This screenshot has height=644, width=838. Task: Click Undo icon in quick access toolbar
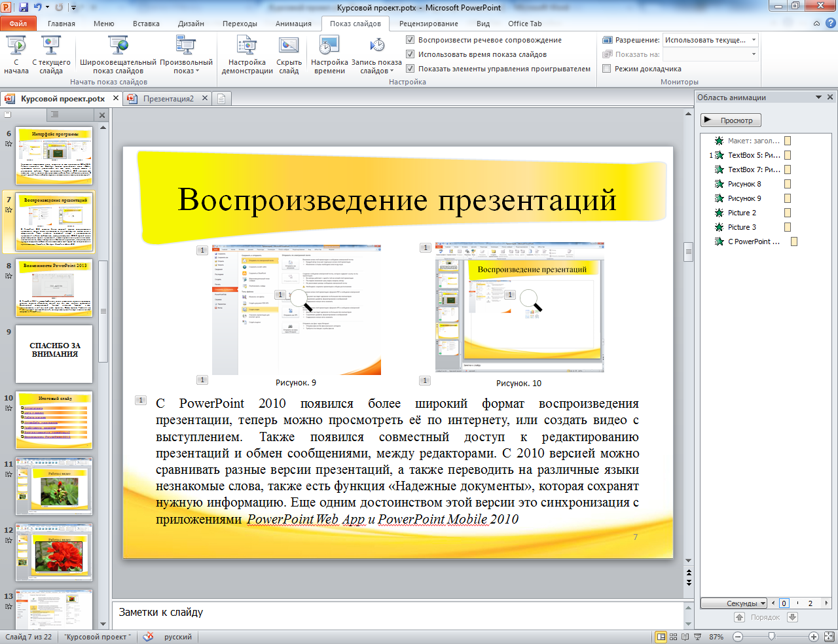tap(38, 7)
